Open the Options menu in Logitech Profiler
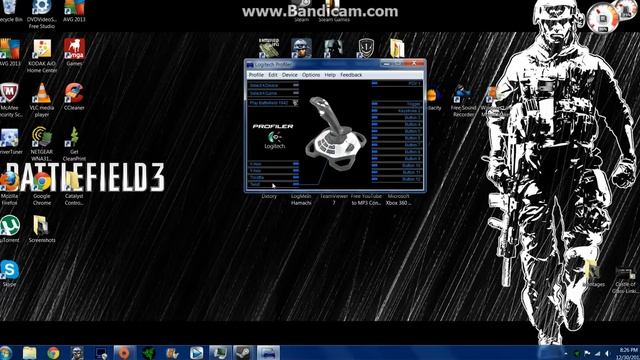 311,75
